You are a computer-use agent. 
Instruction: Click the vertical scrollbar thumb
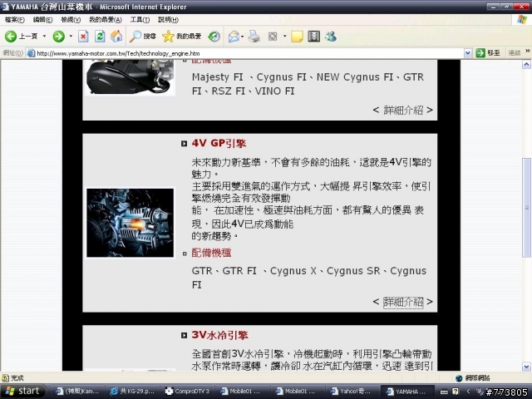click(526, 208)
